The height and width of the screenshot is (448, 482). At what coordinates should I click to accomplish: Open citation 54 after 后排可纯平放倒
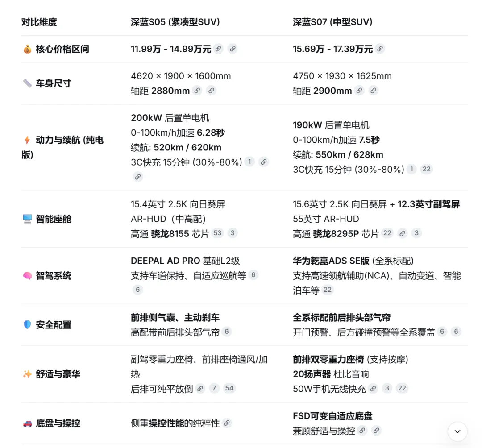coord(229,388)
